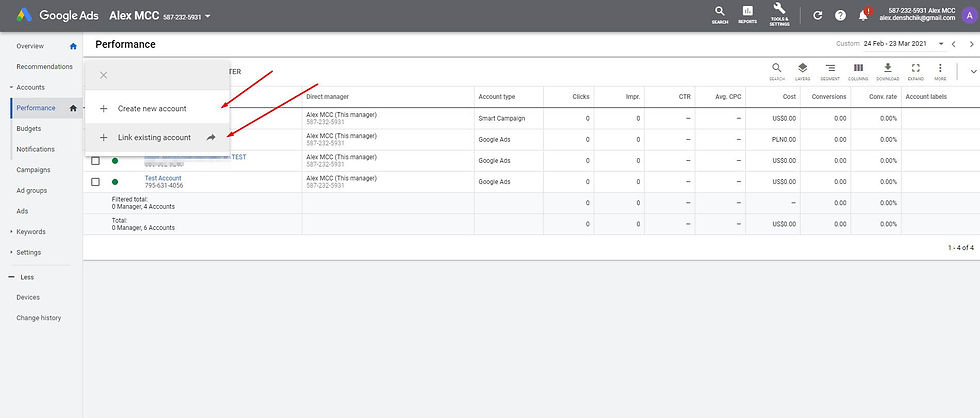Open Recommendations in the sidebar

point(44,67)
